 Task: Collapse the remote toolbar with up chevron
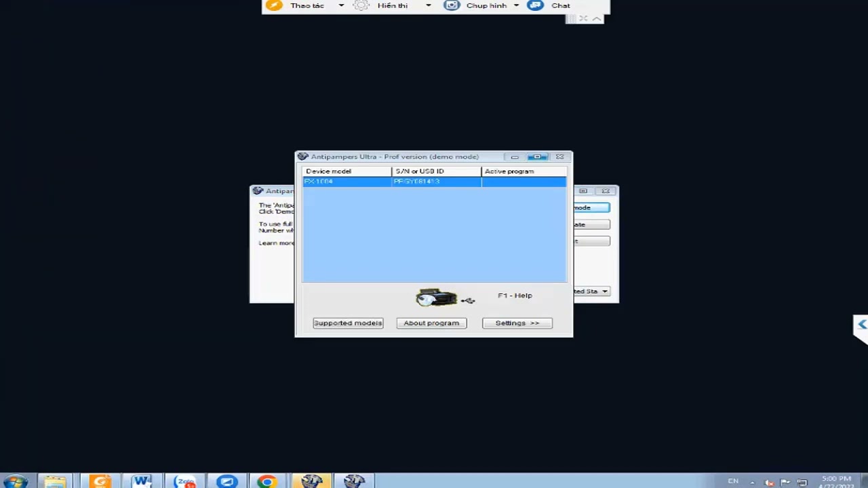[x=596, y=19]
